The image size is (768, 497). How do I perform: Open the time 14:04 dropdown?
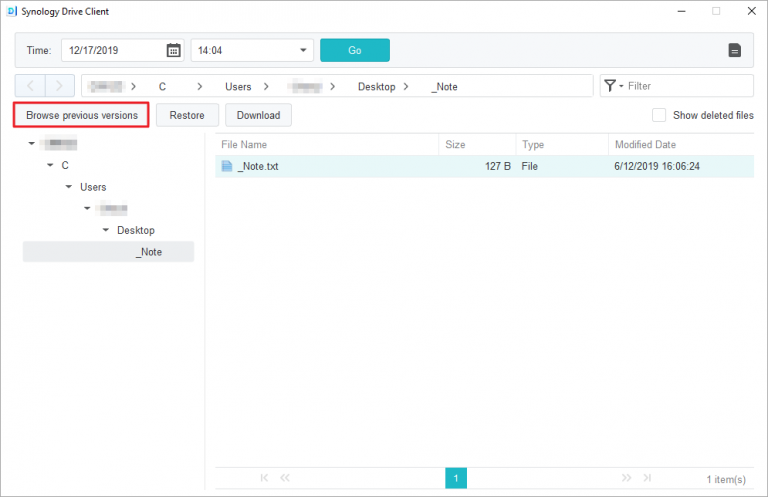(304, 50)
